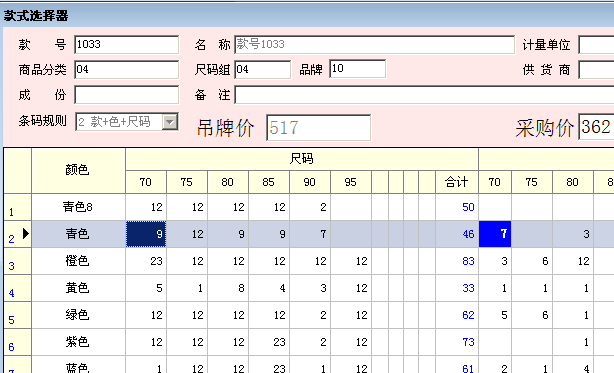Click the 紫色 row size-85 cell showing 23
The image size is (614, 373).
[269, 342]
